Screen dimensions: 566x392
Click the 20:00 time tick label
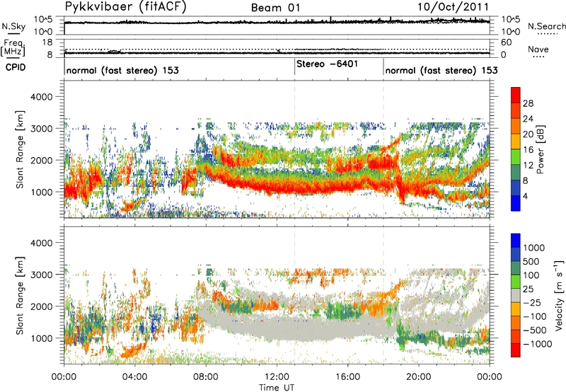tap(419, 377)
